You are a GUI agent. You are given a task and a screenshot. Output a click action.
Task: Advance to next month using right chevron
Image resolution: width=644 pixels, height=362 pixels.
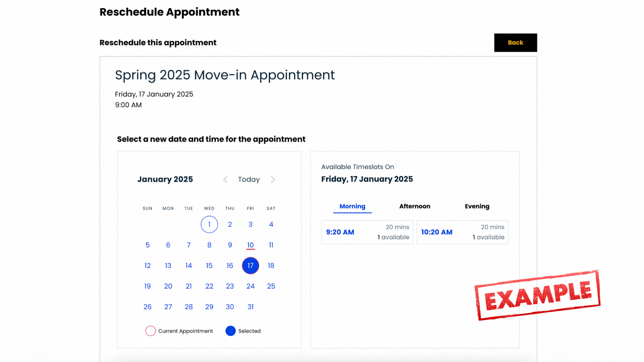tap(273, 180)
